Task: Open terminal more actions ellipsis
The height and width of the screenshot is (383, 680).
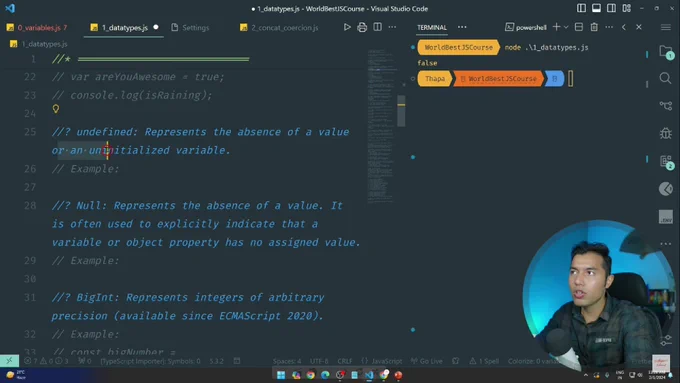Action: [609, 27]
